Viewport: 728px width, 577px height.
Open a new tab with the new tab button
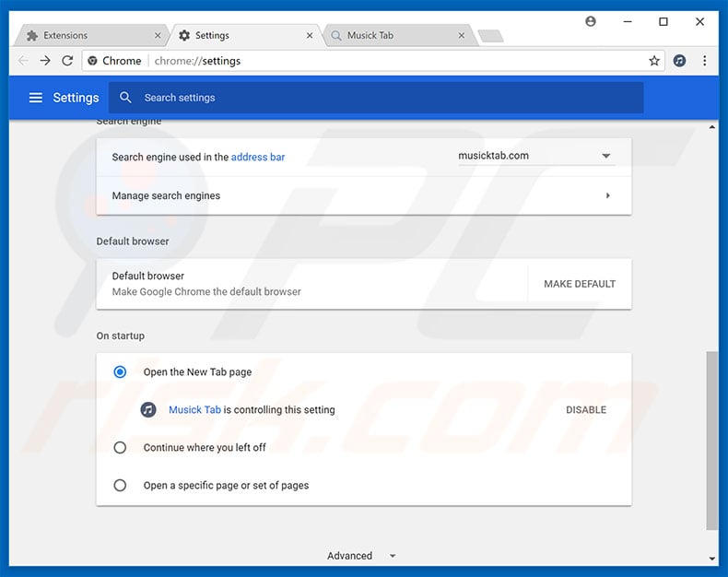[x=491, y=36]
